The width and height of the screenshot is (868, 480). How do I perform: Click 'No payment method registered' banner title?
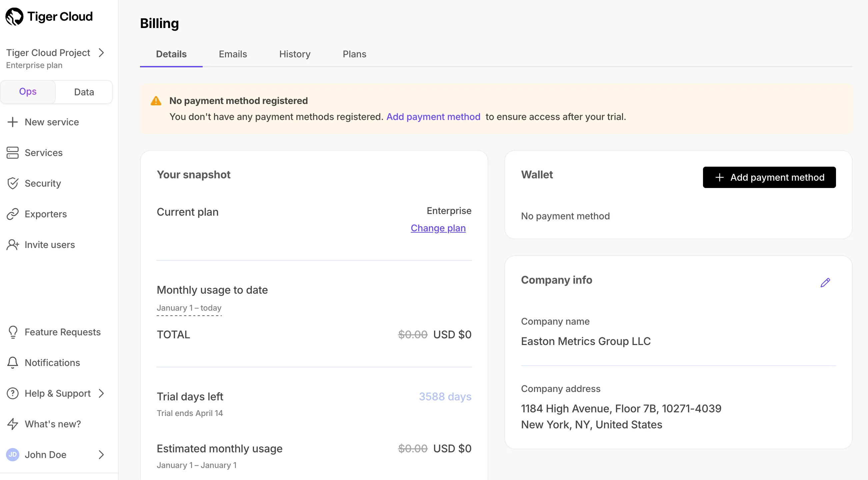coord(239,101)
